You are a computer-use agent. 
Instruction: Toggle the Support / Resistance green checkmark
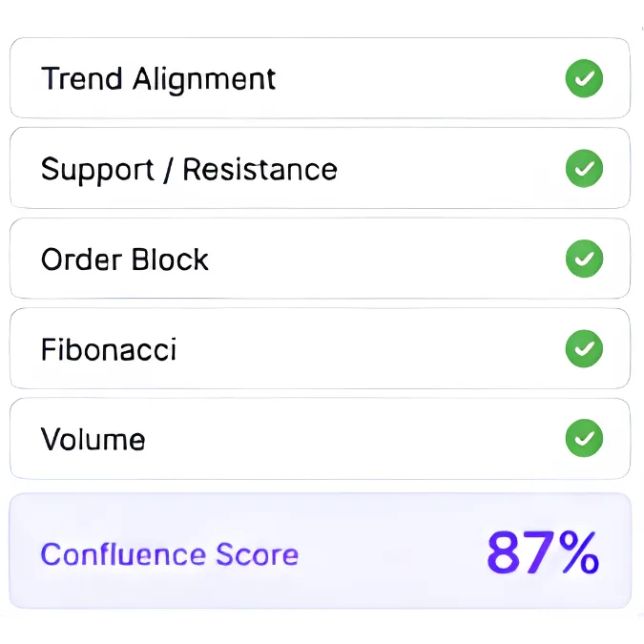point(584,168)
